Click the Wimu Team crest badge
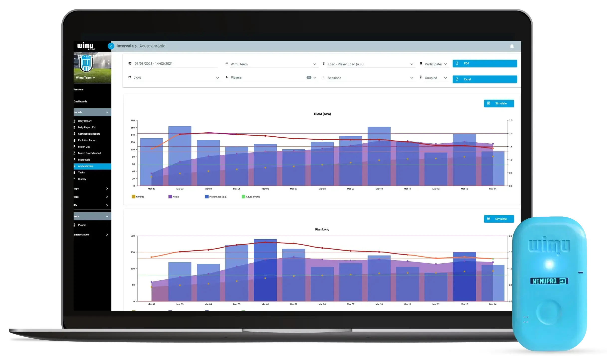The height and width of the screenshot is (364, 607). (x=86, y=63)
